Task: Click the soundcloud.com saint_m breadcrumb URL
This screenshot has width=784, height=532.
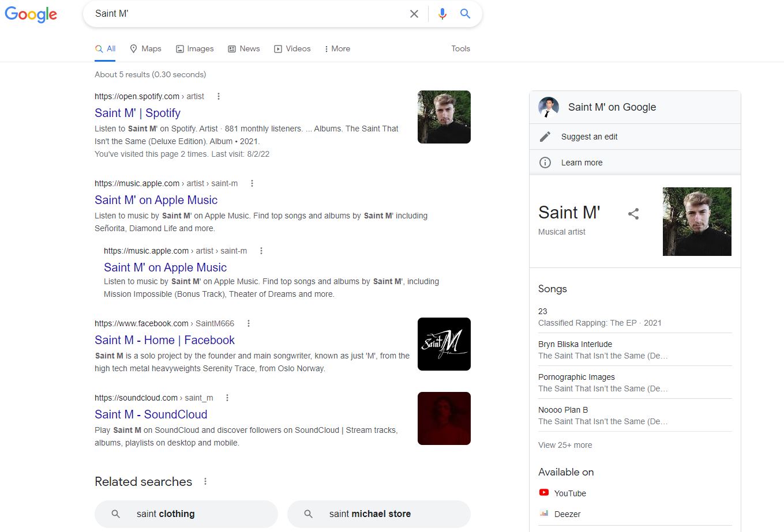Action: 154,398
